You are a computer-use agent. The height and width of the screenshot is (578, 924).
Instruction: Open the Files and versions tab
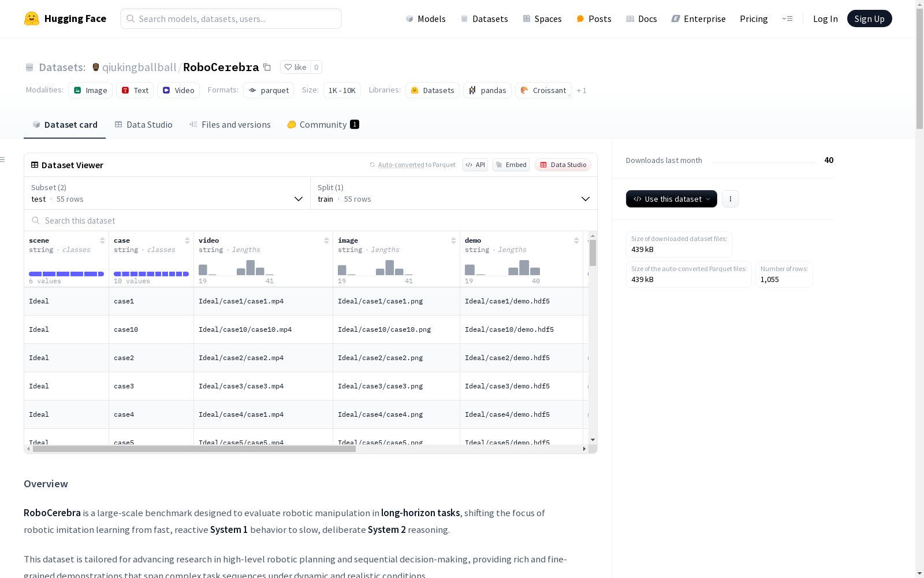[x=230, y=125]
